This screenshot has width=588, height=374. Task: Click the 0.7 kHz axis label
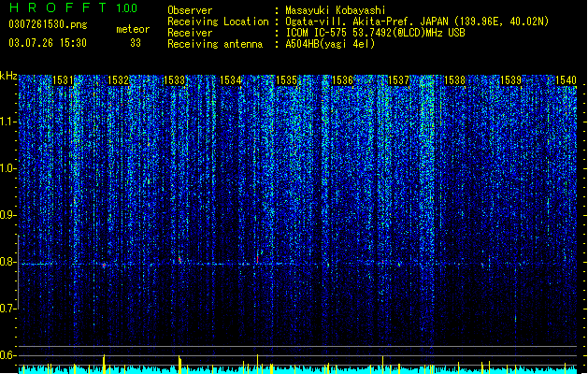click(8, 309)
